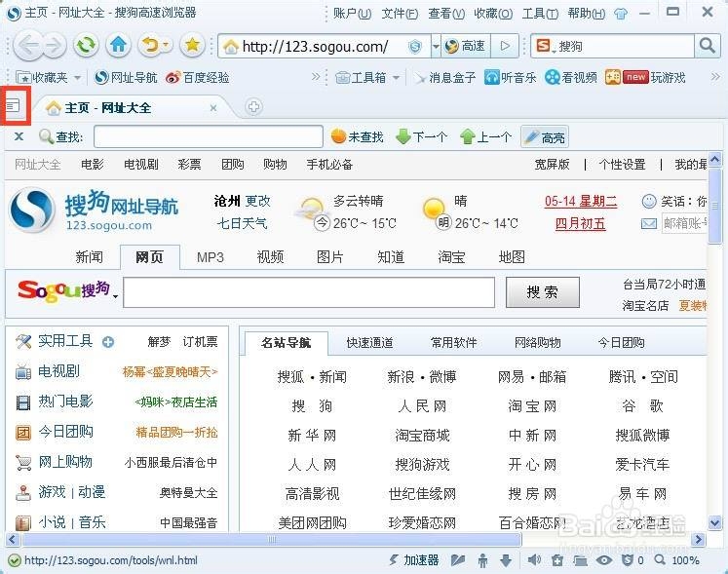
Task: Switch to the 快速通道 tab
Action: tap(369, 343)
